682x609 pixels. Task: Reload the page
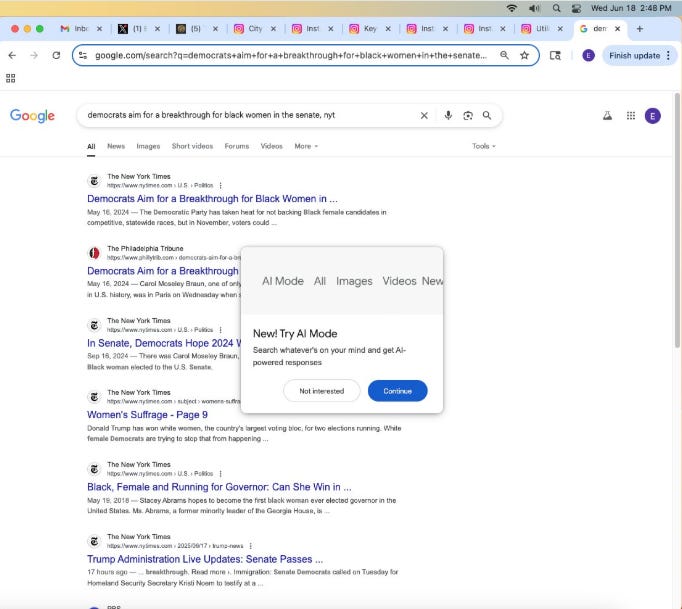click(x=56, y=55)
